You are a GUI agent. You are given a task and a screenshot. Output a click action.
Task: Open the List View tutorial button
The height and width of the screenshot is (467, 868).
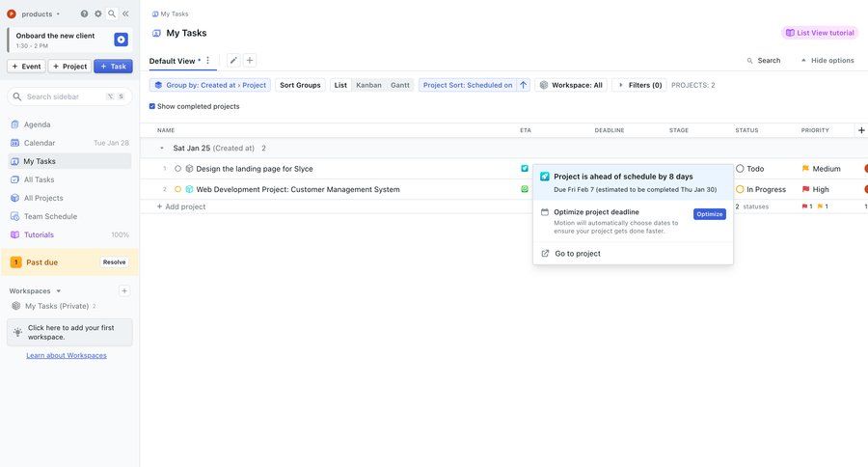coord(820,33)
